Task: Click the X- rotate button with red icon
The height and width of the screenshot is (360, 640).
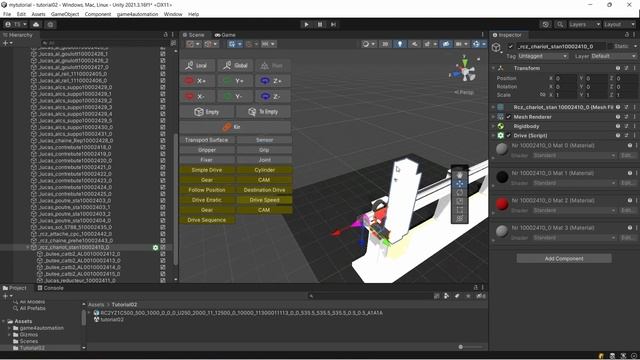Action: point(197,96)
